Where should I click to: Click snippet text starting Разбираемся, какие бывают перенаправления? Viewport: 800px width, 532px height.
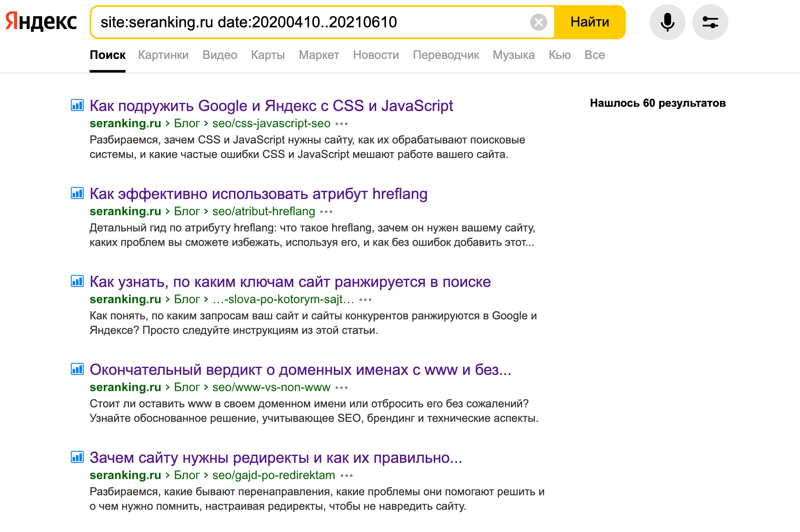(317, 499)
